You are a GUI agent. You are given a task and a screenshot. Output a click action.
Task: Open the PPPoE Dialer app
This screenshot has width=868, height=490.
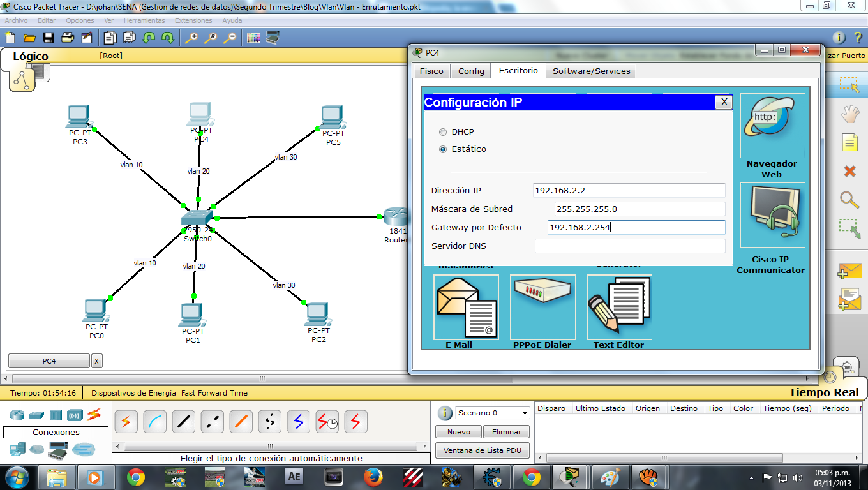pyautogui.click(x=542, y=307)
